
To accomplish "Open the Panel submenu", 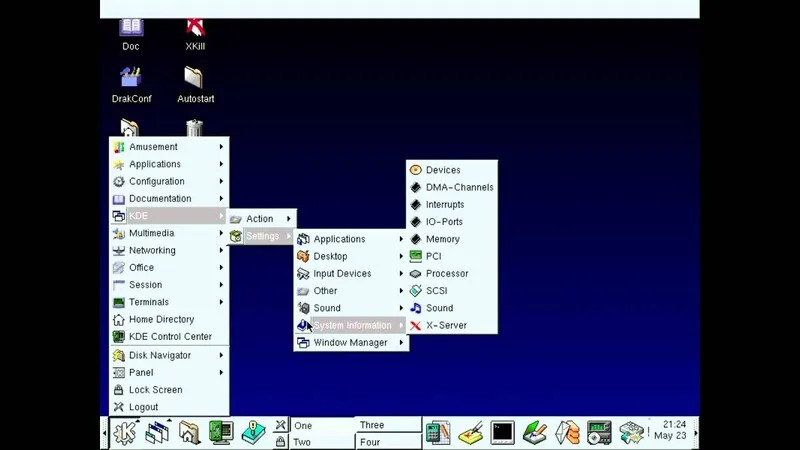I will pyautogui.click(x=169, y=373).
